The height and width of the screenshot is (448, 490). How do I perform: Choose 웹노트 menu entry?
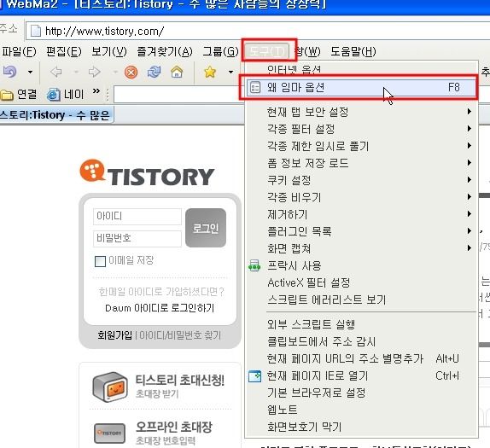(361, 410)
